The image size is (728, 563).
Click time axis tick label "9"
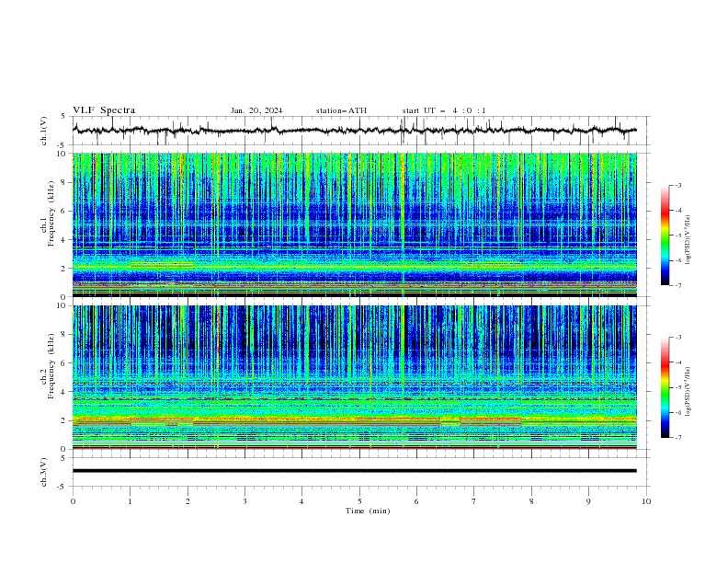[588, 501]
